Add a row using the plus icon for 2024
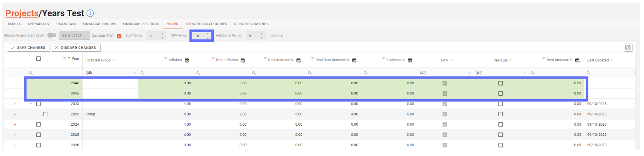Image resolution: width=644 pixels, height=156 pixels. point(15,124)
